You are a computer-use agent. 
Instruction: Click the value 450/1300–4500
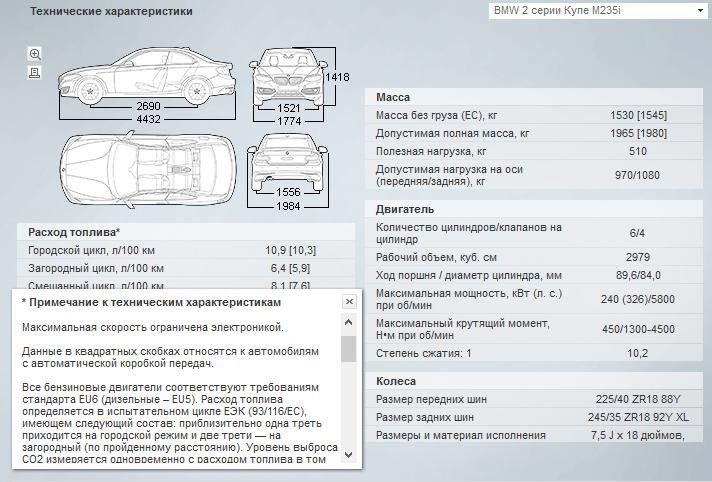(x=638, y=329)
